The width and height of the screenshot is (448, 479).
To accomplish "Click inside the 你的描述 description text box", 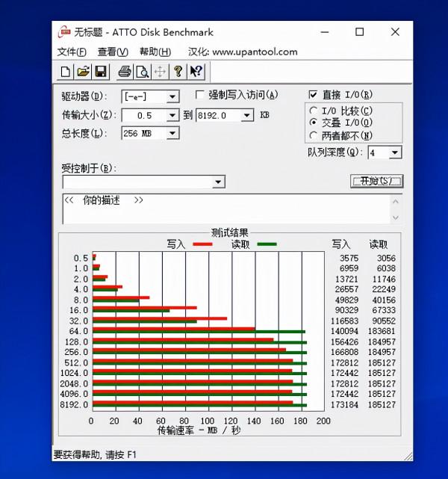I will (x=225, y=209).
